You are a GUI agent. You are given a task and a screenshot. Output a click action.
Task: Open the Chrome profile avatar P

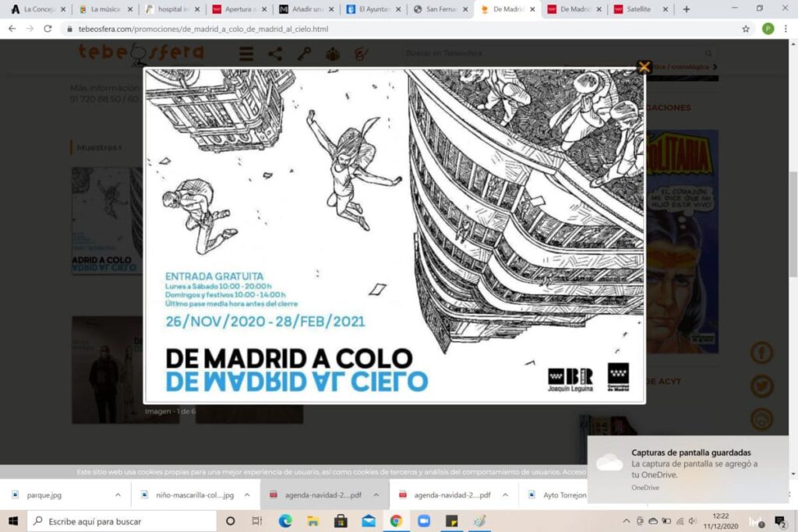click(x=768, y=29)
